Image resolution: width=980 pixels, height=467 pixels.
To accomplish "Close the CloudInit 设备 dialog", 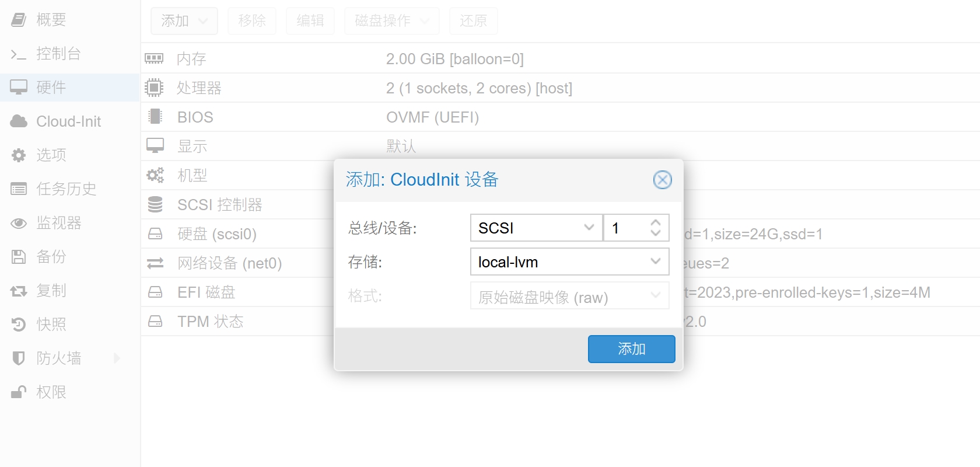I will (662, 180).
